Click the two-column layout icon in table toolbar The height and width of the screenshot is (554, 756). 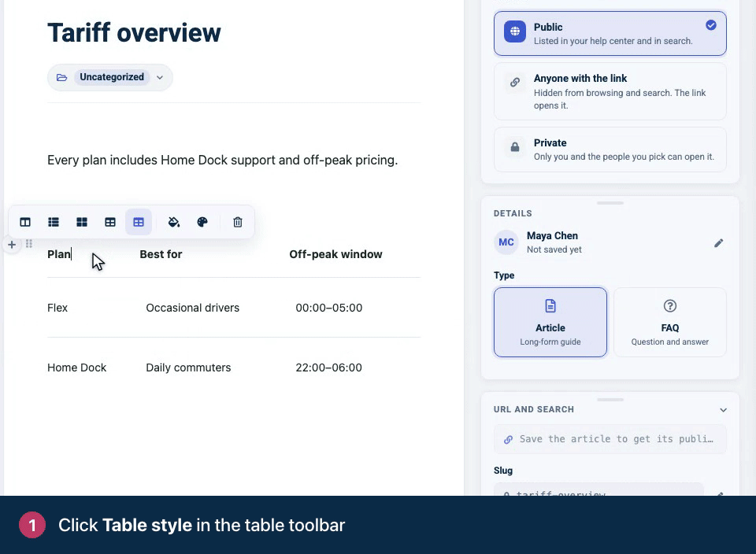click(x=25, y=222)
